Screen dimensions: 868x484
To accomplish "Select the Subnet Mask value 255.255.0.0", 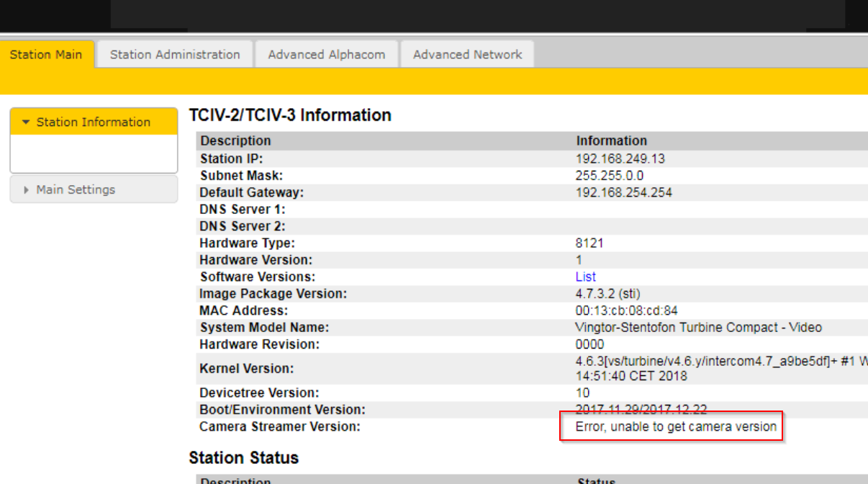I will (x=609, y=176).
